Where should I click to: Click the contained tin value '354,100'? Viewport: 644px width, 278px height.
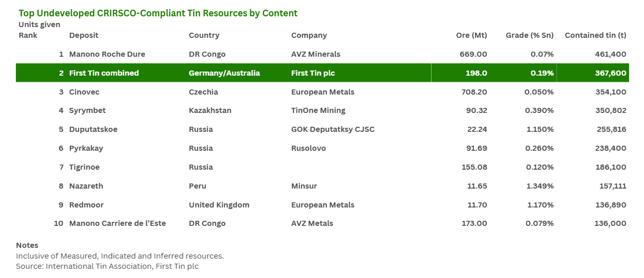(612, 92)
